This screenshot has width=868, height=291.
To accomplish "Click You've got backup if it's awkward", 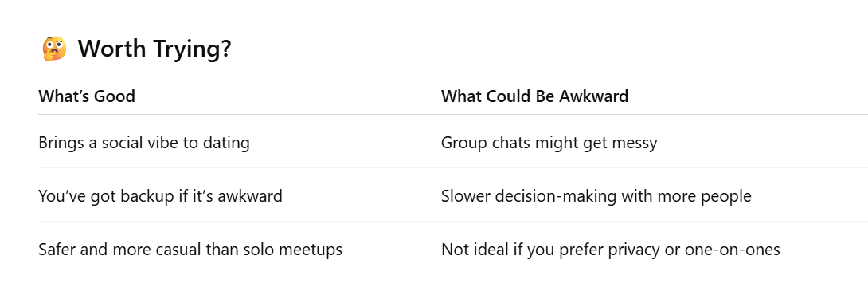I will pyautogui.click(x=161, y=195).
